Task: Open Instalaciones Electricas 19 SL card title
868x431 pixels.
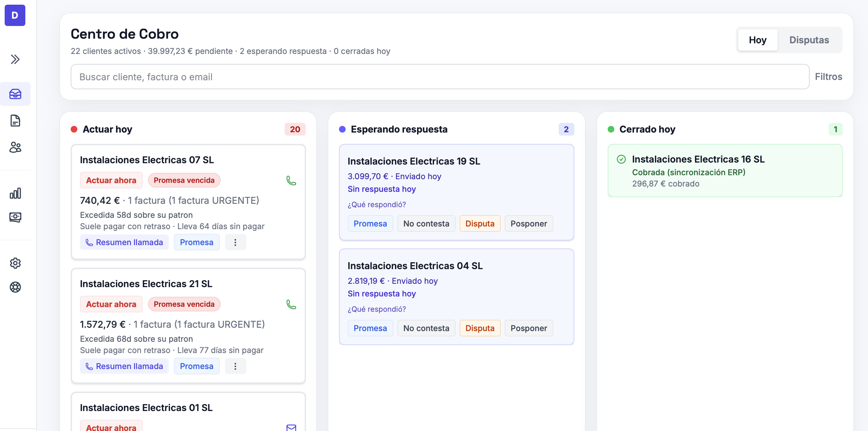Action: point(414,161)
